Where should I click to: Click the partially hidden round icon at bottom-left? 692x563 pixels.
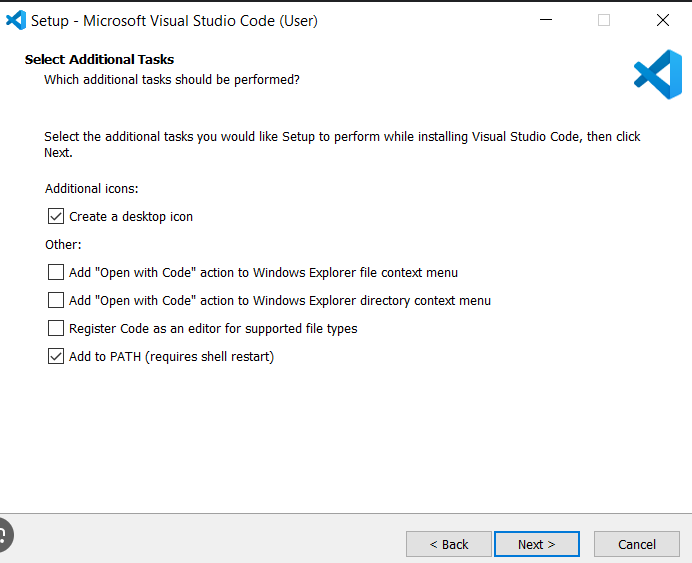pos(5,535)
